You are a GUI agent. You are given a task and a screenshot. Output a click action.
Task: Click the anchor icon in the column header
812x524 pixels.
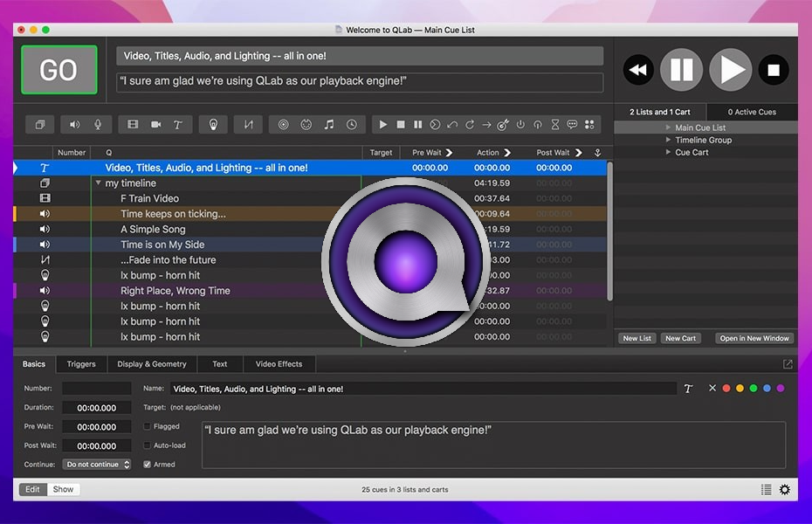tap(597, 153)
